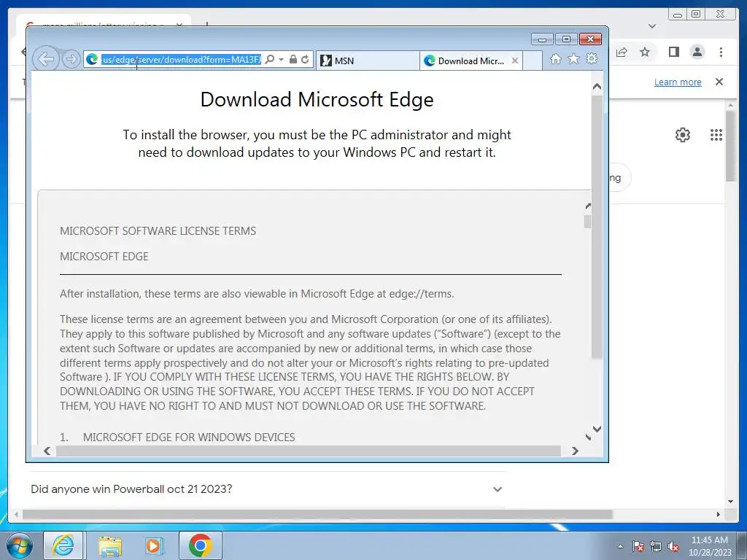Viewport: 747px width, 560px height.
Task: Open network status tray icon
Action: tap(656, 546)
